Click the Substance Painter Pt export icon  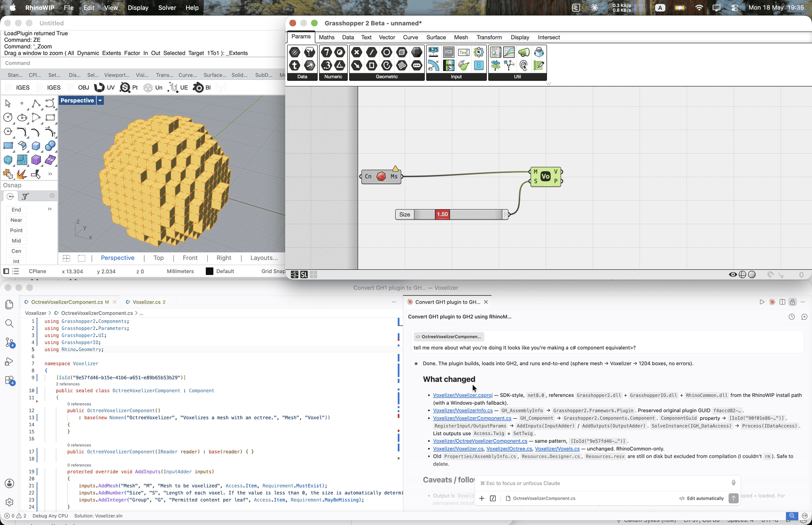pyautogui.click(x=129, y=87)
